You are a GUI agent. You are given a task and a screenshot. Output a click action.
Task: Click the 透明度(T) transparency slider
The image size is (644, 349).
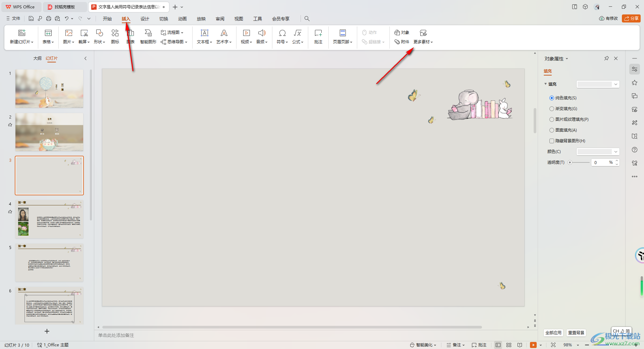(x=579, y=162)
